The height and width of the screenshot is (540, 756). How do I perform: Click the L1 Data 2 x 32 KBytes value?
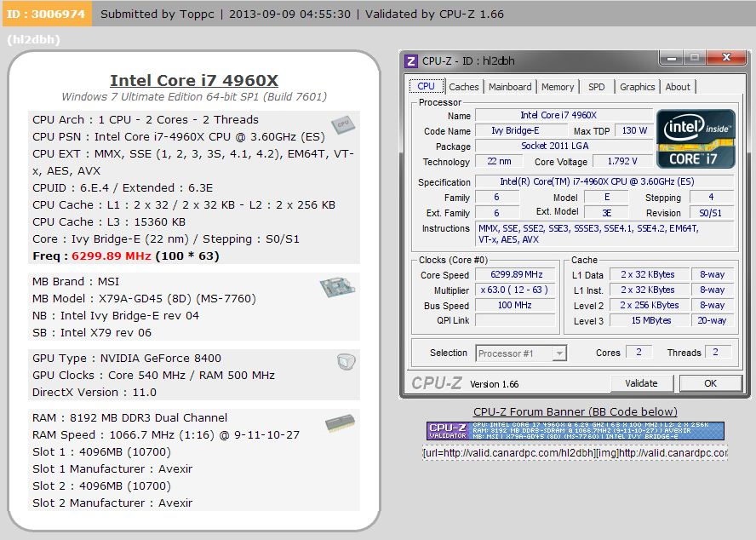[x=650, y=274]
